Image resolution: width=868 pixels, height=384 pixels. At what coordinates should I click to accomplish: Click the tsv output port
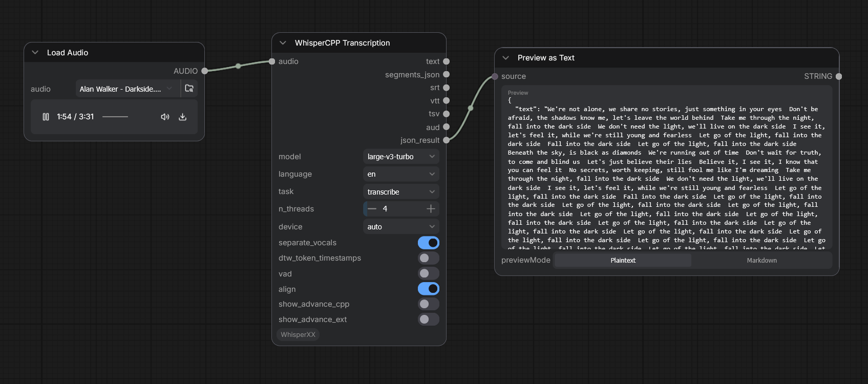[x=446, y=114]
